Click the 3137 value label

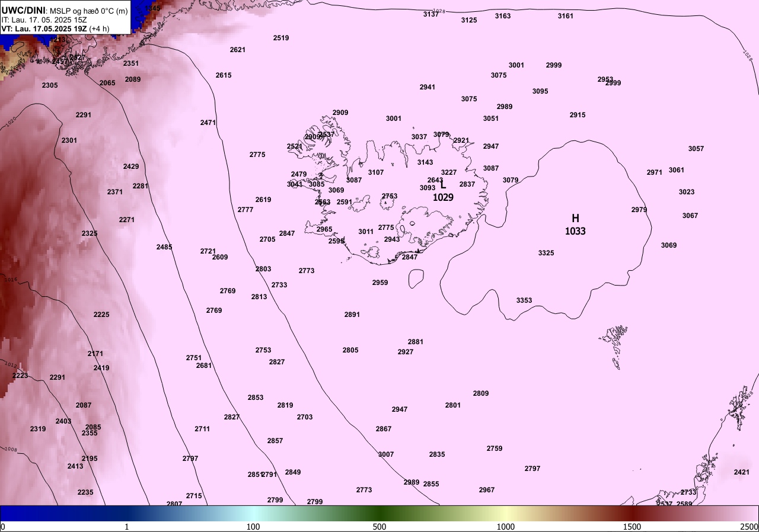coord(431,14)
